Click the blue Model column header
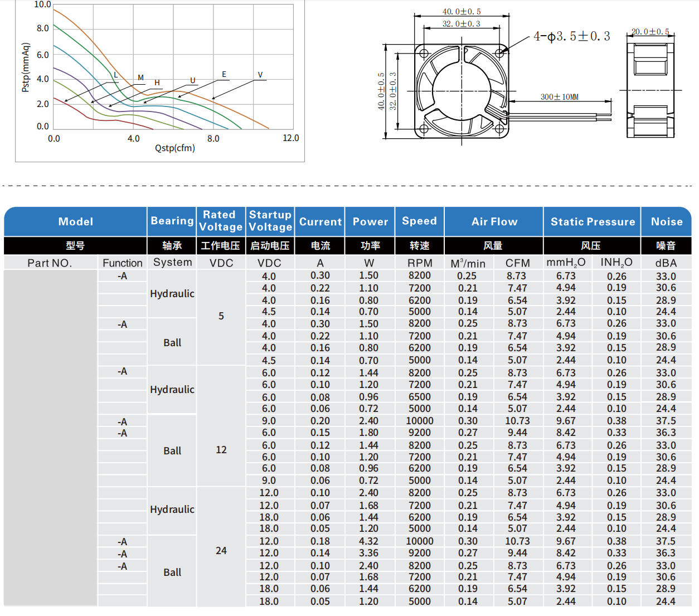The width and height of the screenshot is (699, 616). click(75, 221)
